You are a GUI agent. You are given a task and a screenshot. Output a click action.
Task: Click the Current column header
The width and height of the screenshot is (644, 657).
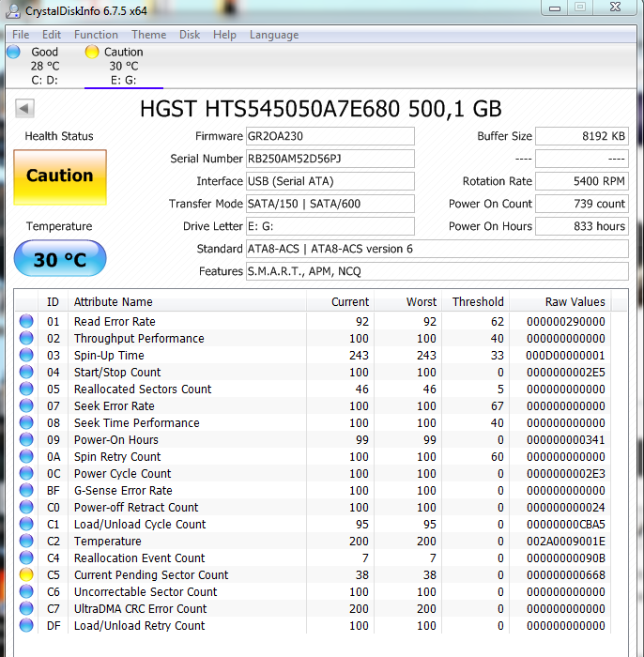click(x=340, y=301)
